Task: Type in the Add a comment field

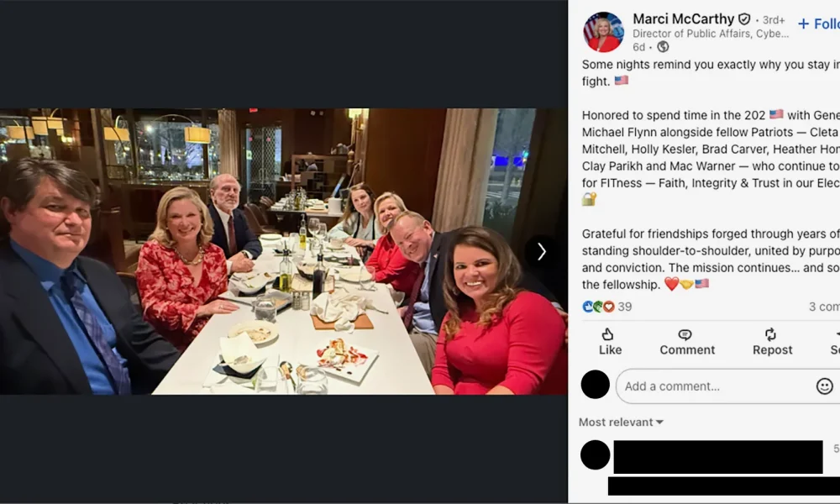Action: tap(714, 386)
